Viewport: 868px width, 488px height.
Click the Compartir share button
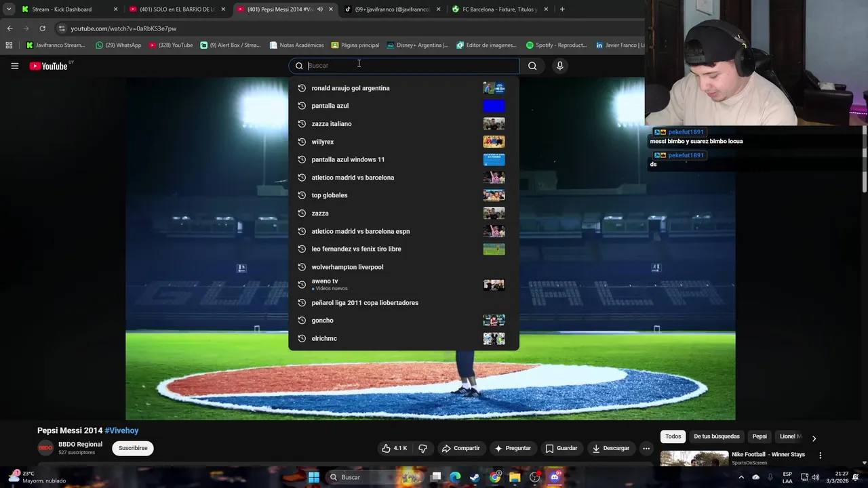(460, 448)
